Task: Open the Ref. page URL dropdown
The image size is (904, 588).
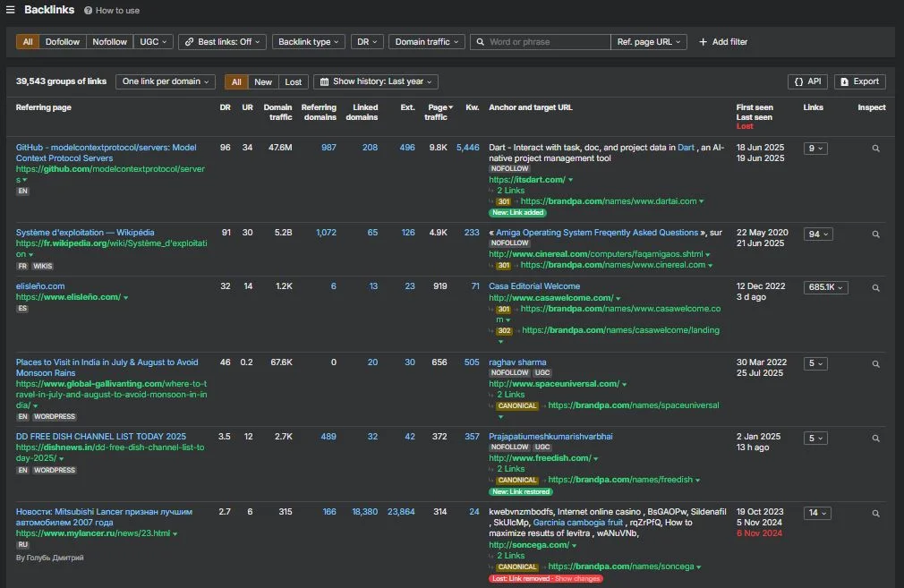Action: pos(649,41)
